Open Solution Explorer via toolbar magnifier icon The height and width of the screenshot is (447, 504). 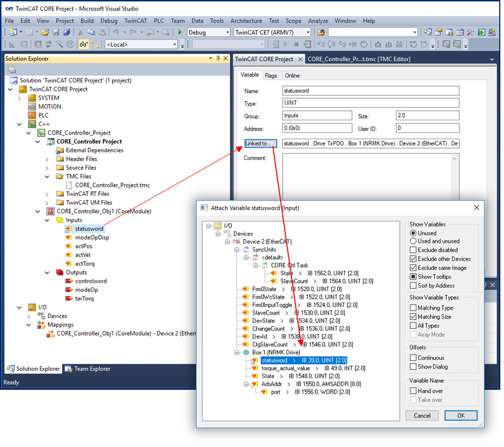pyautogui.click(x=427, y=32)
